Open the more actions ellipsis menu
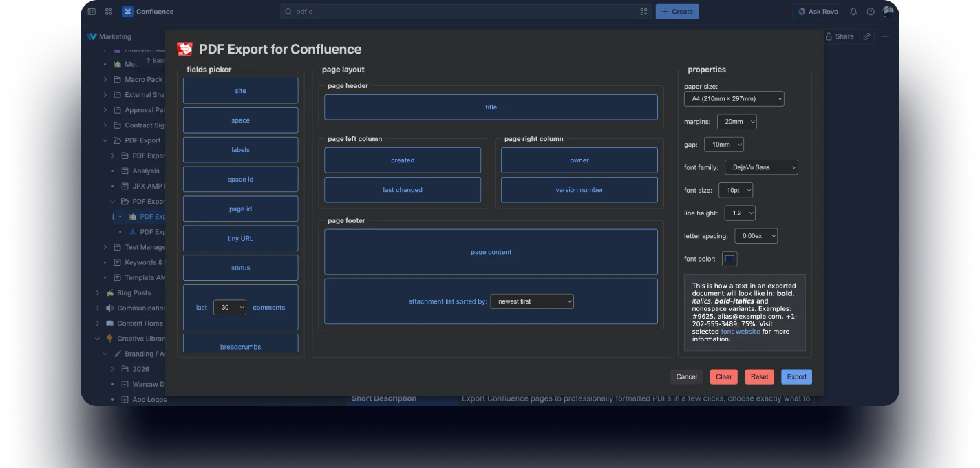 [885, 36]
